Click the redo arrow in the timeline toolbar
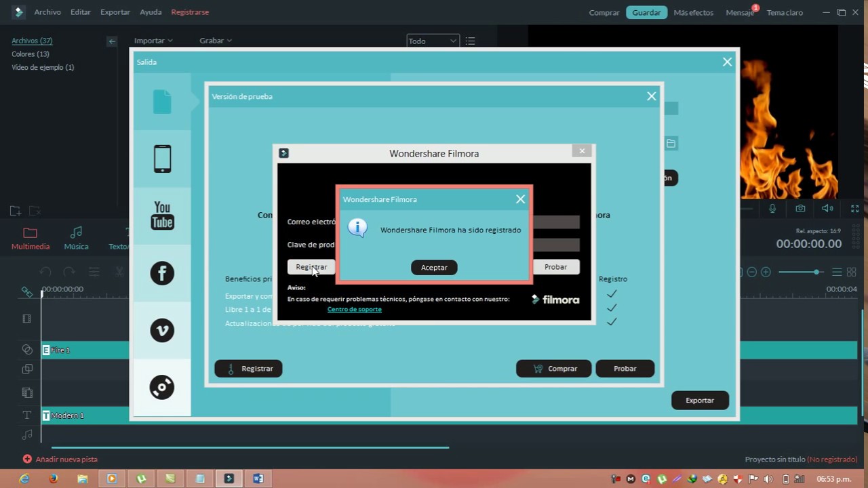 pyautogui.click(x=69, y=272)
